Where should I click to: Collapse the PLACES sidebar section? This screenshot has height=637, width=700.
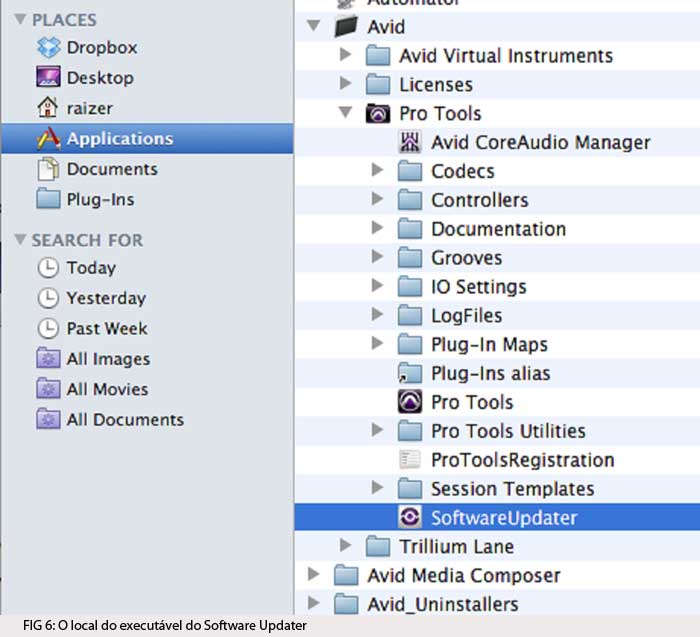tap(20, 19)
